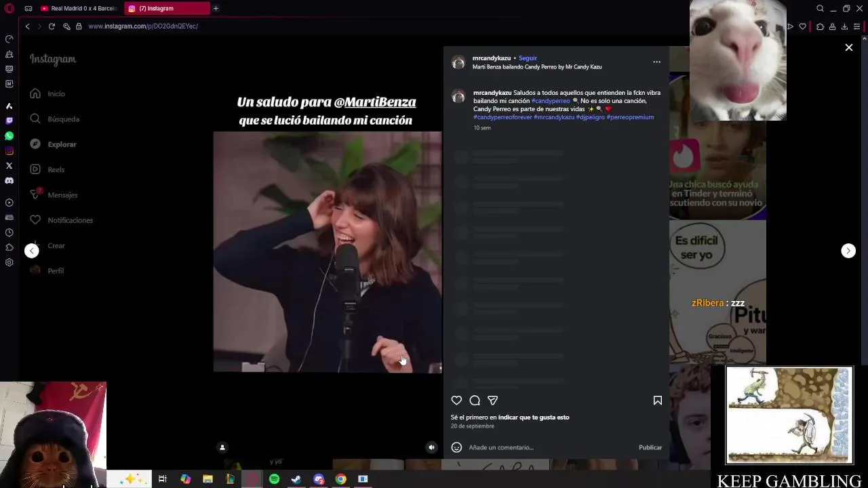Open X in Opera sidebar

(x=9, y=165)
